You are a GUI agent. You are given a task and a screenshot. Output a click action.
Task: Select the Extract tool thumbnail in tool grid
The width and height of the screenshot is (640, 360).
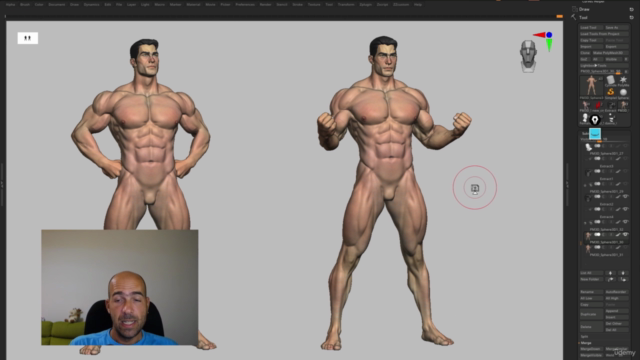(611, 107)
